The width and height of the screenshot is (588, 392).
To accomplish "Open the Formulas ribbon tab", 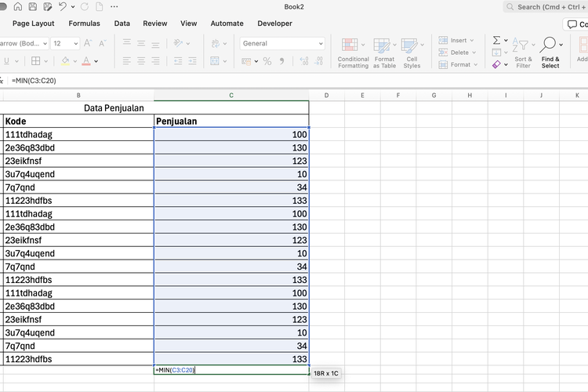I will click(x=84, y=24).
